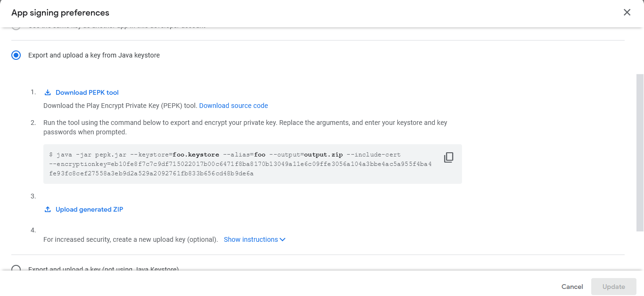Select the partially hidden radio option at top
This screenshot has width=644, height=296.
pos(17,28)
